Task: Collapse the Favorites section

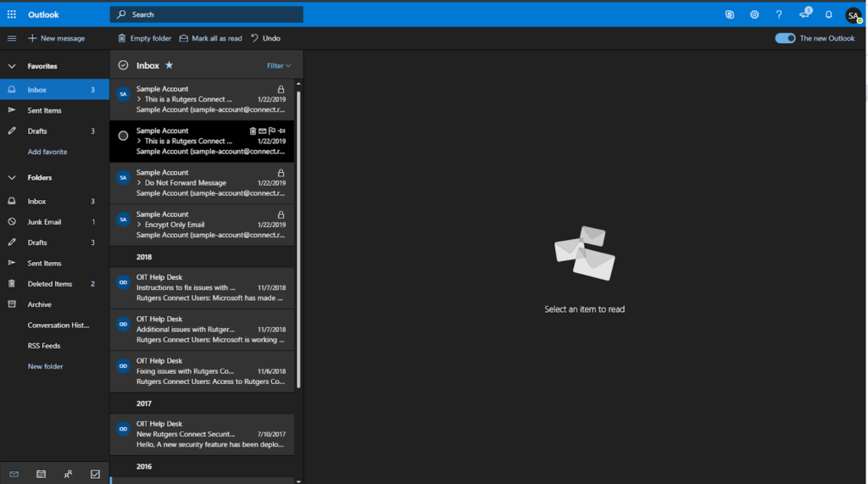Action: coord(12,66)
